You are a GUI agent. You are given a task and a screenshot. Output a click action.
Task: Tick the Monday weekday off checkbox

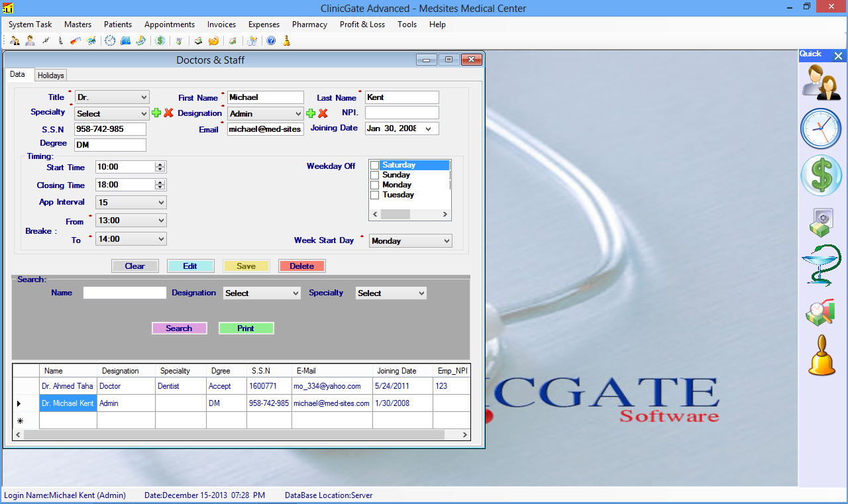pyautogui.click(x=375, y=185)
